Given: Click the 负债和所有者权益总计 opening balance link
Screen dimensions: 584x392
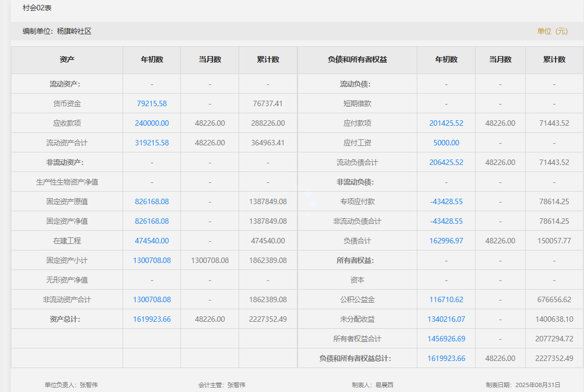Looking at the screenshot, I should 446,358.
